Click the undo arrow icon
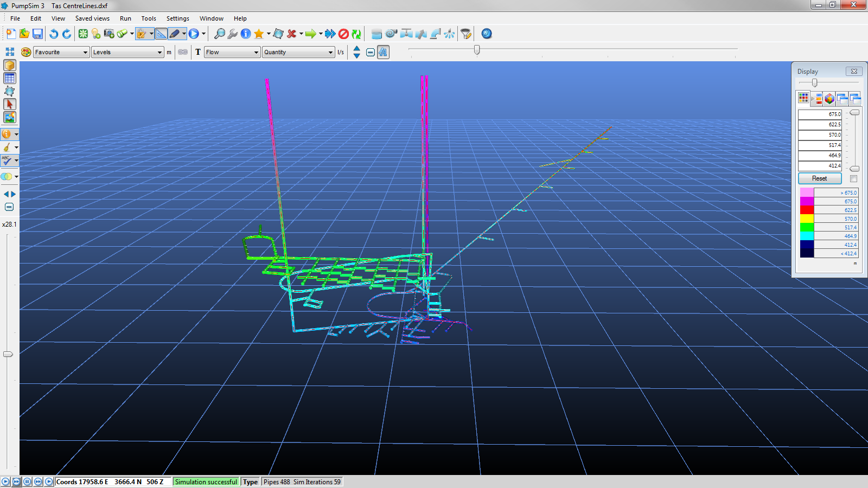 [53, 34]
